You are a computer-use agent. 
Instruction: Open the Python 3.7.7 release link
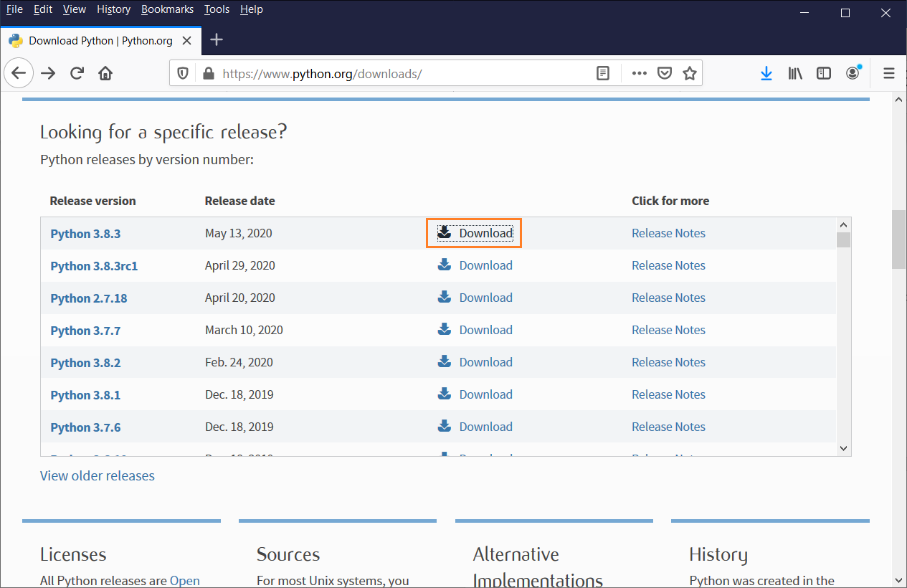click(x=85, y=331)
